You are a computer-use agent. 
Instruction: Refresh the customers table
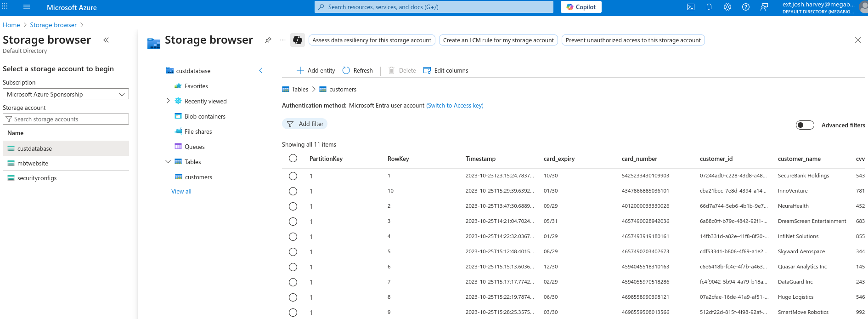click(x=358, y=70)
